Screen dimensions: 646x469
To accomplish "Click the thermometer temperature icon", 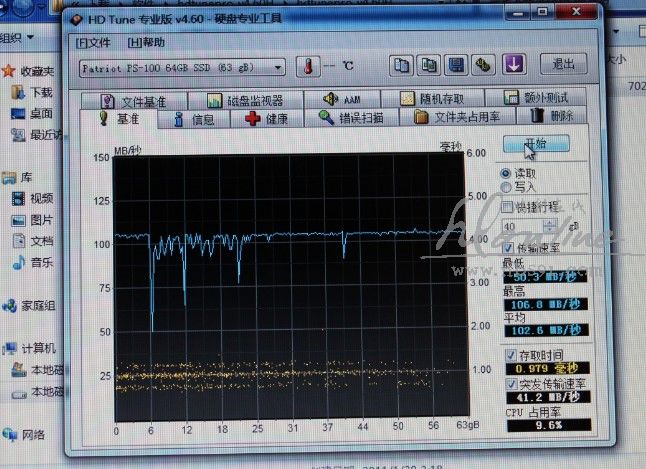I will 311,67.
